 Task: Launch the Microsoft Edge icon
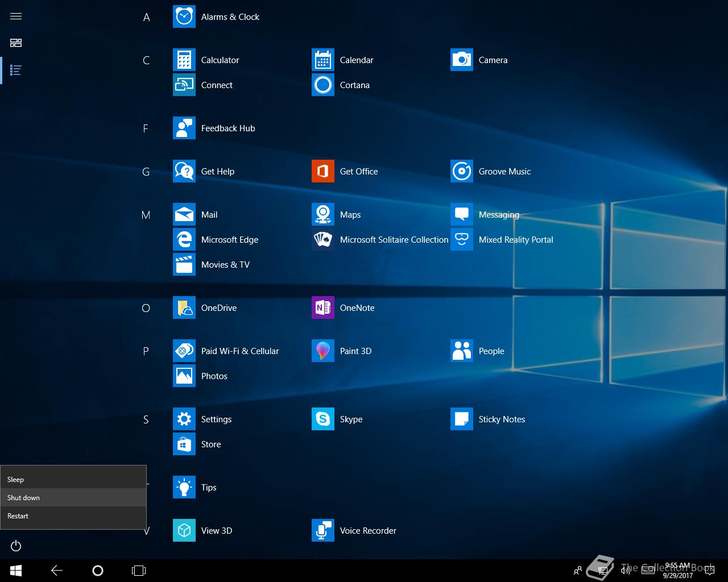pos(184,239)
